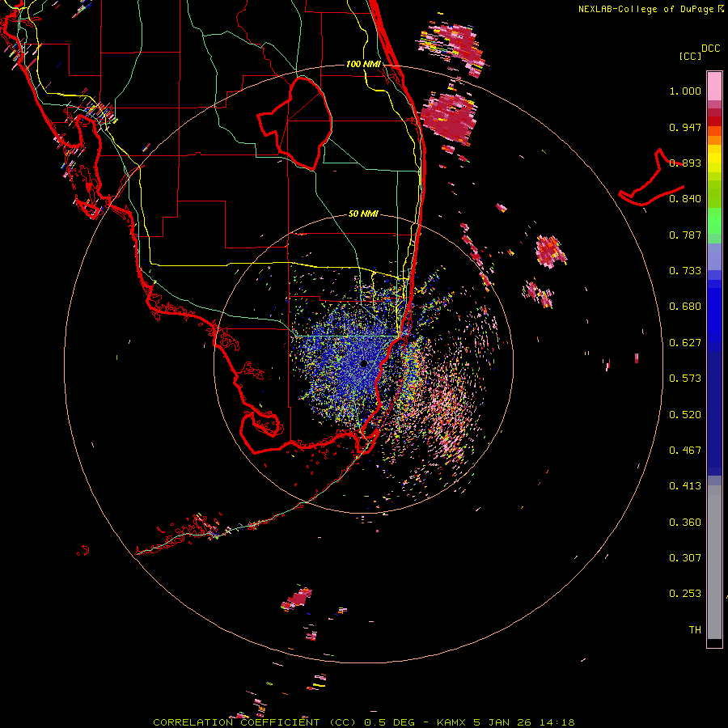
Task: Select the 0.307 colorbar value
Action: tap(685, 558)
